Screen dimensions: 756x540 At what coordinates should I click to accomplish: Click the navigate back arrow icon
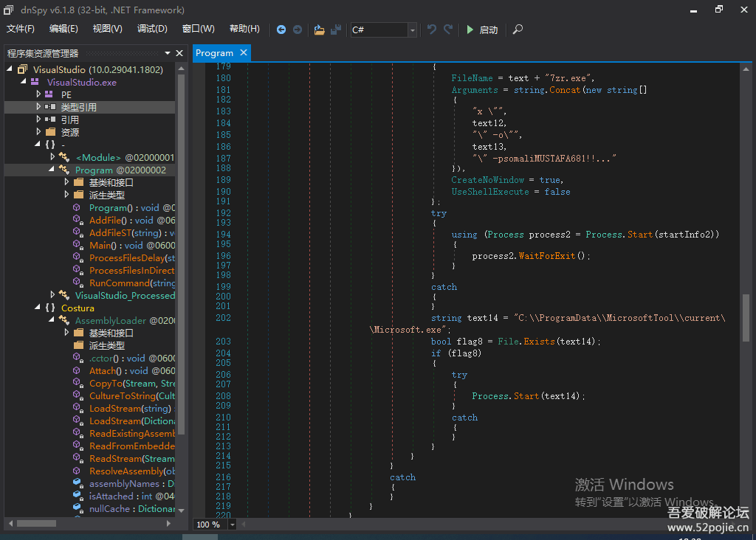[x=281, y=30]
